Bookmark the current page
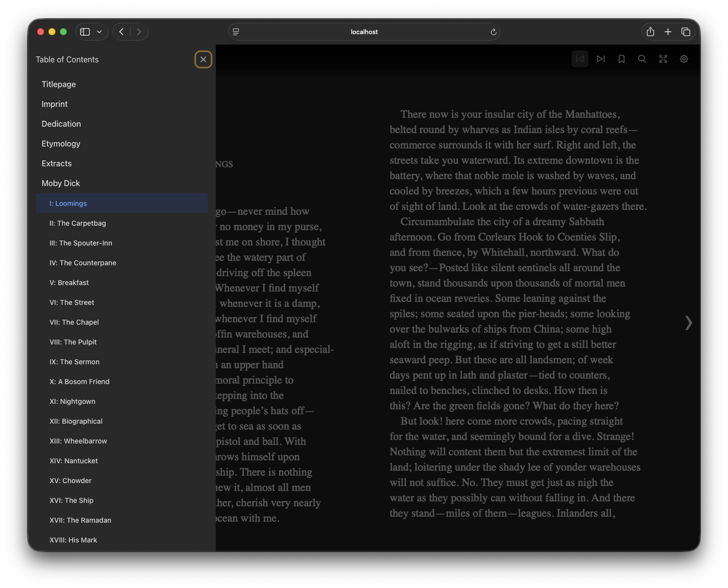The width and height of the screenshot is (728, 588). coord(621,58)
